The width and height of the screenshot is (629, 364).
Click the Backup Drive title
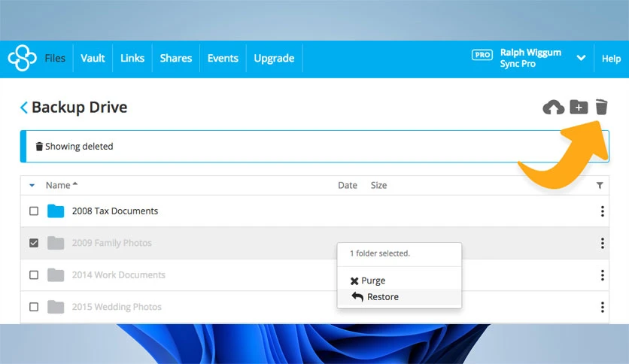click(80, 108)
